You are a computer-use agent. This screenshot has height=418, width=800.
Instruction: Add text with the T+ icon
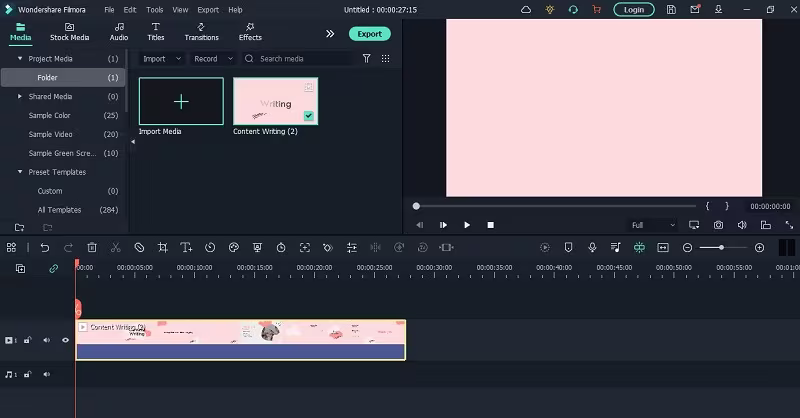186,248
